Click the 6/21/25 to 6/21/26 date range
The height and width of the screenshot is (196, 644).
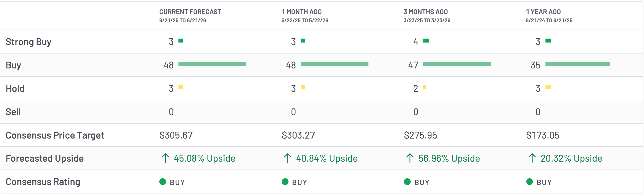183,20
